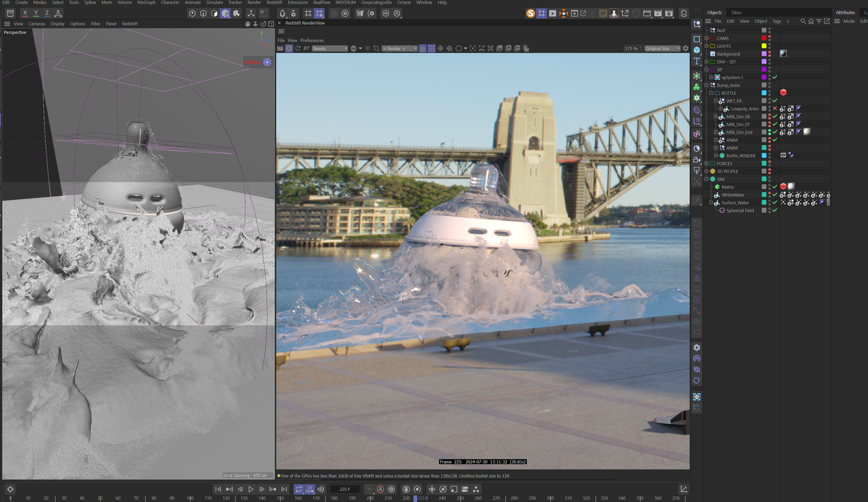Play the animation forward
The height and width of the screenshot is (502, 868).
click(x=251, y=489)
